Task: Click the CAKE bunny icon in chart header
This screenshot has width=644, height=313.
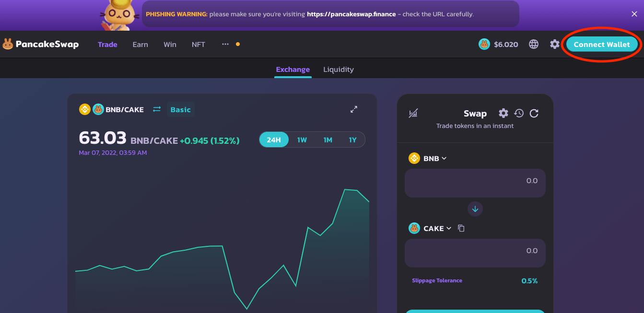Action: 98,109
